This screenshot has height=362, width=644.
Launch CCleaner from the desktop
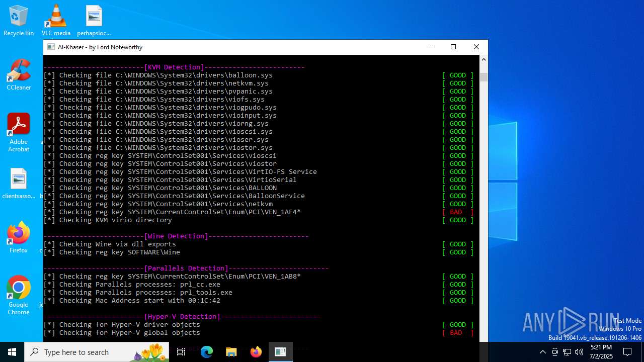pyautogui.click(x=19, y=75)
